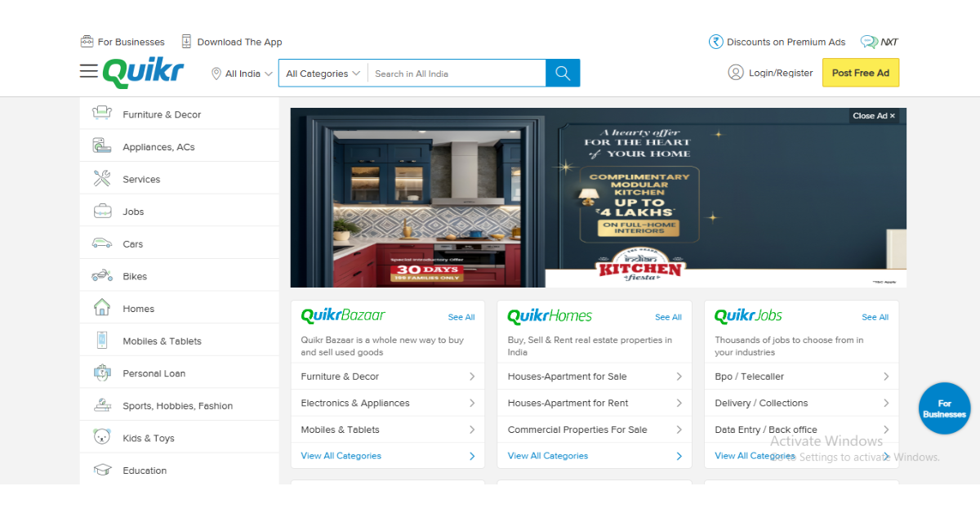Click the Post Free Ad button
The height and width of the screenshot is (513, 980).
click(x=860, y=73)
